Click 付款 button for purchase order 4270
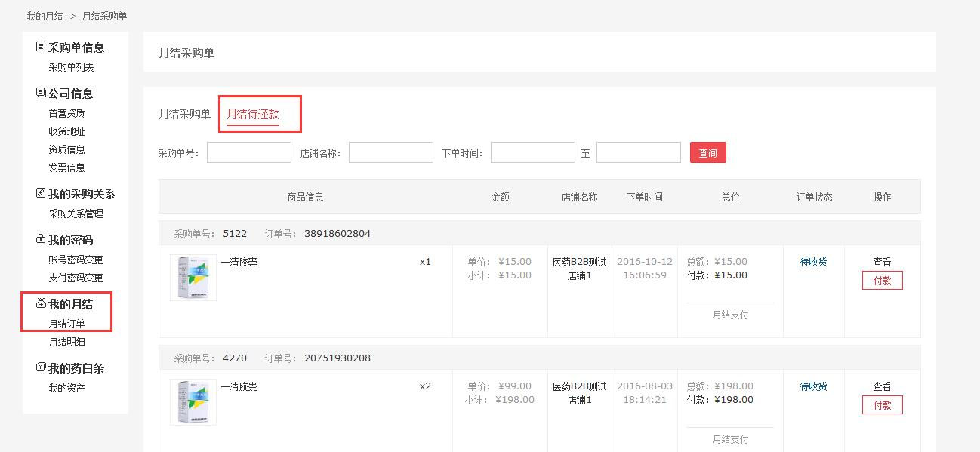 [x=882, y=405]
